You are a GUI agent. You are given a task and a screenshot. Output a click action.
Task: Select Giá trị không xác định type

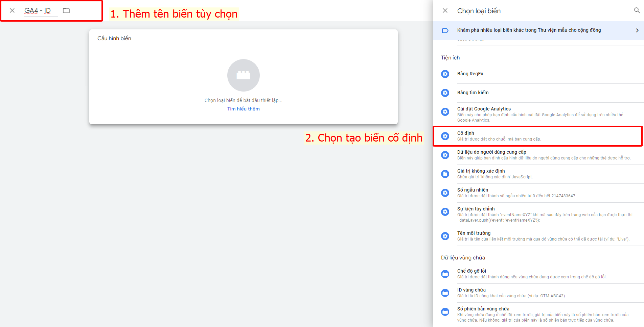pyautogui.click(x=538, y=174)
